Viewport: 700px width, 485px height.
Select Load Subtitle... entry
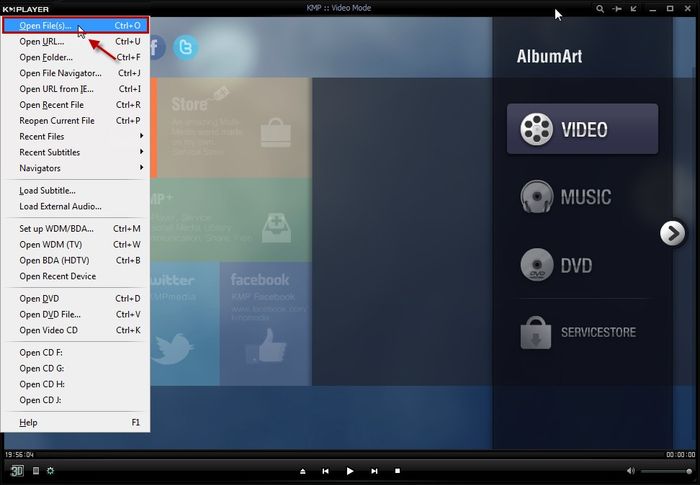point(75,191)
